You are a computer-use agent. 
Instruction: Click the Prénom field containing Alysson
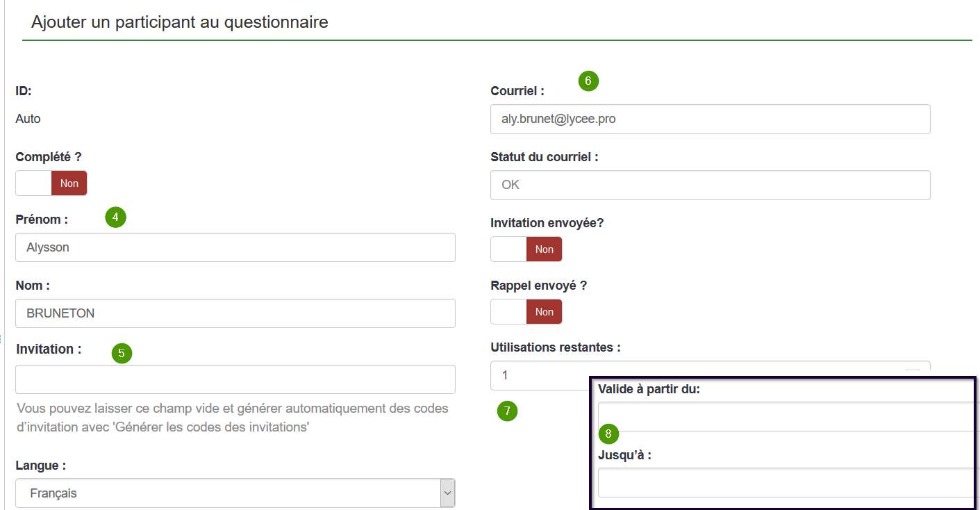235,247
